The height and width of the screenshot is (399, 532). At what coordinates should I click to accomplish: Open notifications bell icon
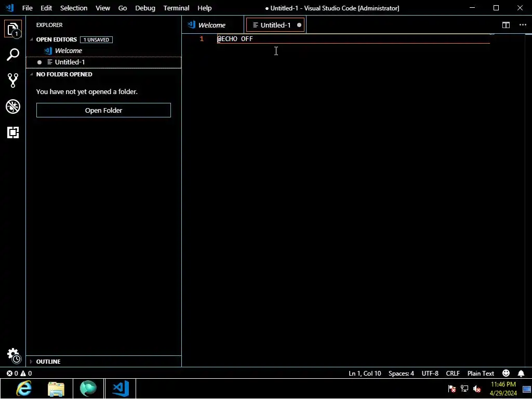pos(521,373)
